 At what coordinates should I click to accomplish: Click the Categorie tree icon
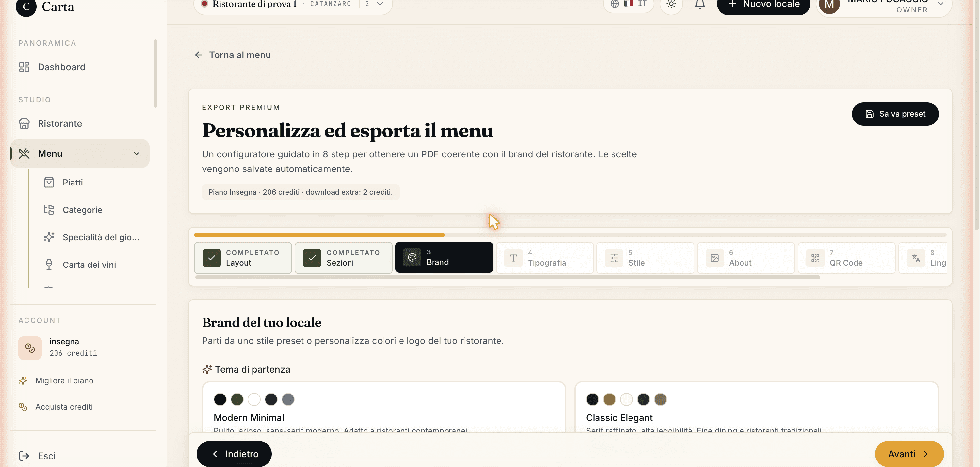pyautogui.click(x=49, y=210)
